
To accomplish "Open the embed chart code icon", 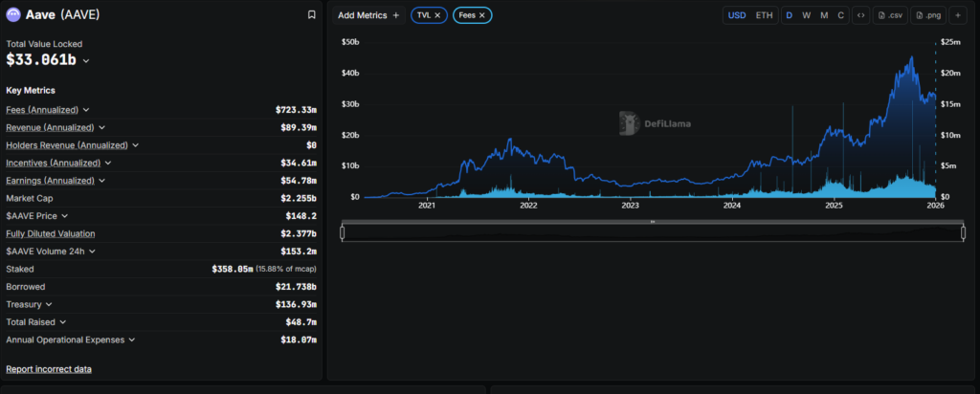I will pos(859,15).
